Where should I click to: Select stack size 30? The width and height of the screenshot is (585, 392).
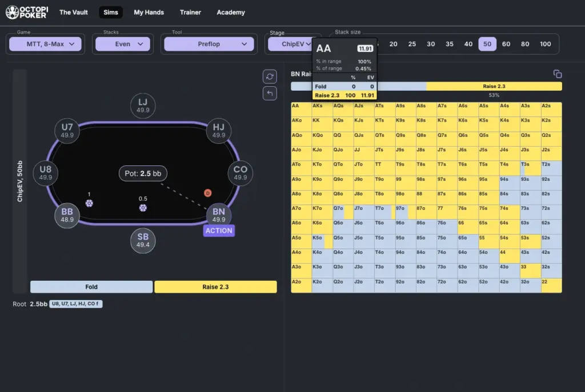pyautogui.click(x=431, y=44)
